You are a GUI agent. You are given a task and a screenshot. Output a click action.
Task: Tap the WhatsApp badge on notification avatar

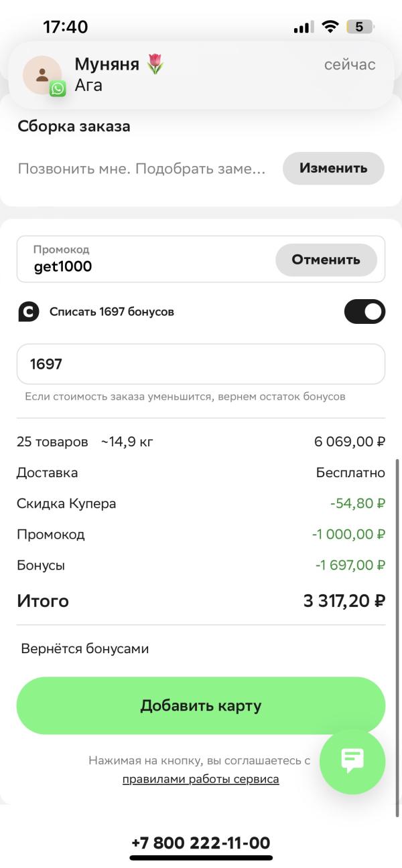pos(58,88)
